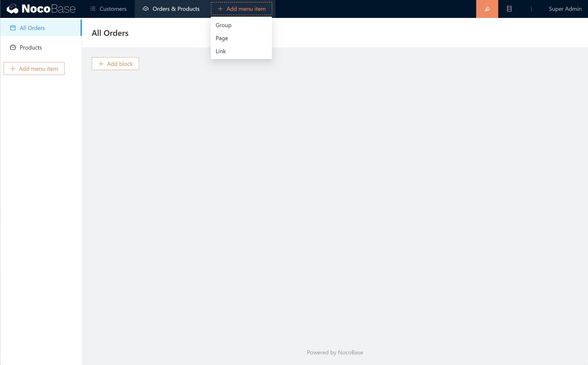The width and height of the screenshot is (588, 365).
Task: Open Products in sidebar
Action: pos(31,47)
